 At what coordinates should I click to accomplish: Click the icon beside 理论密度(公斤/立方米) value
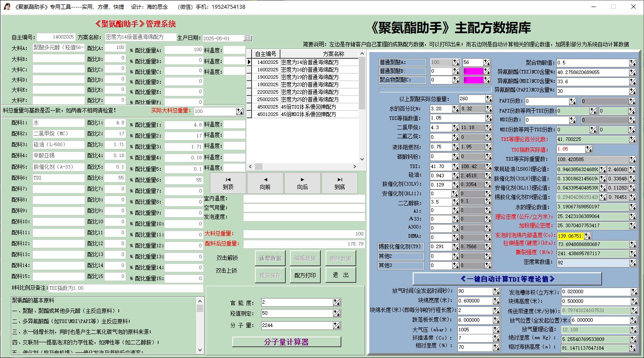(x=633, y=217)
